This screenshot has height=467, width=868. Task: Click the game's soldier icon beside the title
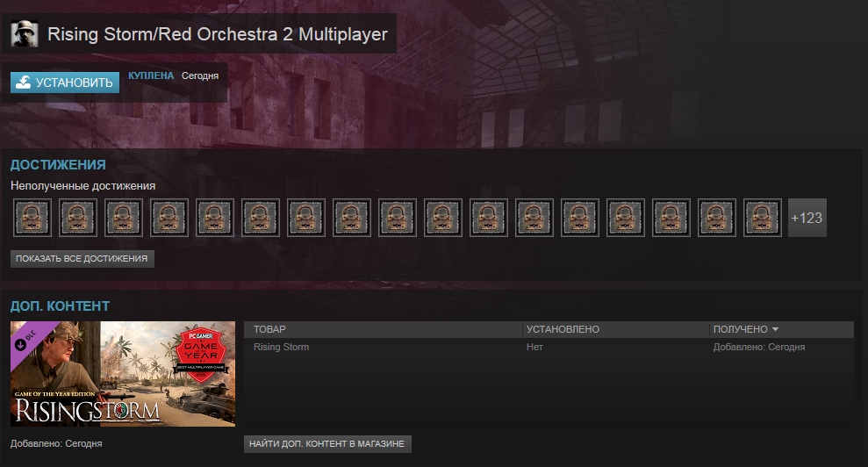(x=25, y=33)
